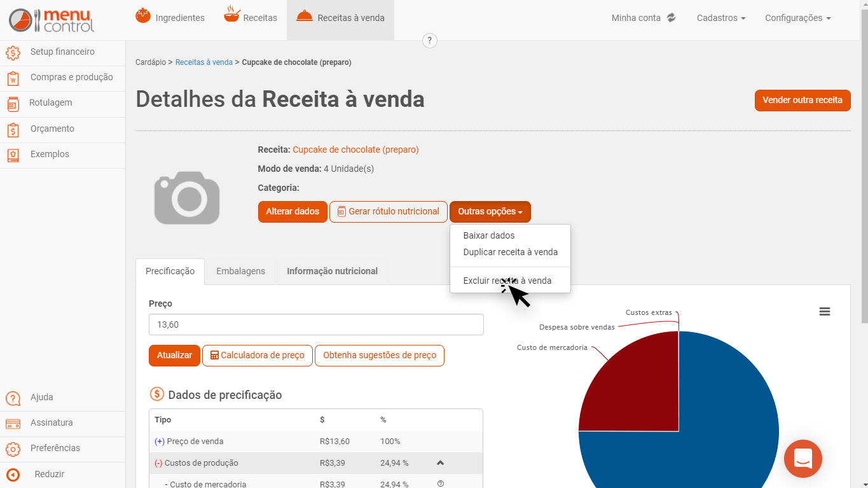
Task: Click Gerar rótulo nutricional button
Action: tap(389, 212)
